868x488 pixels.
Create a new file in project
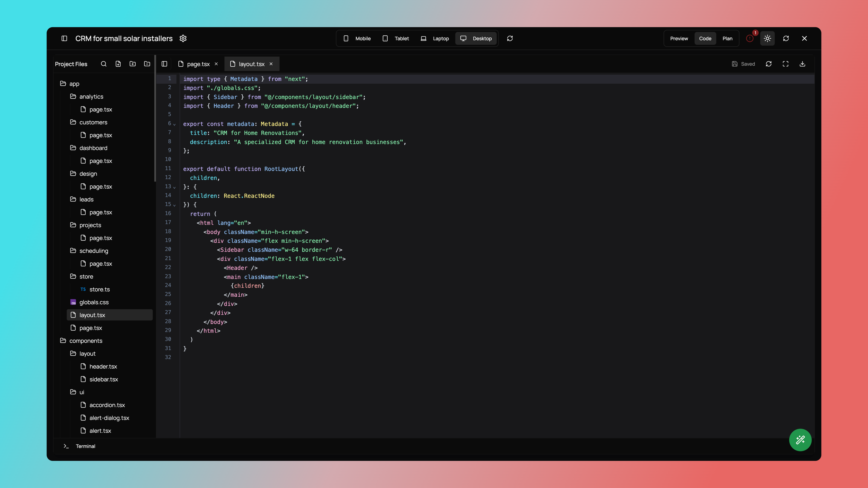point(118,64)
